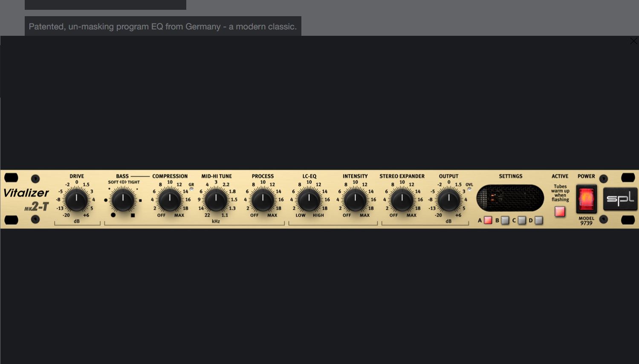Click the OFF mark on the Process knob
639x364 pixels.
pyautogui.click(x=254, y=215)
